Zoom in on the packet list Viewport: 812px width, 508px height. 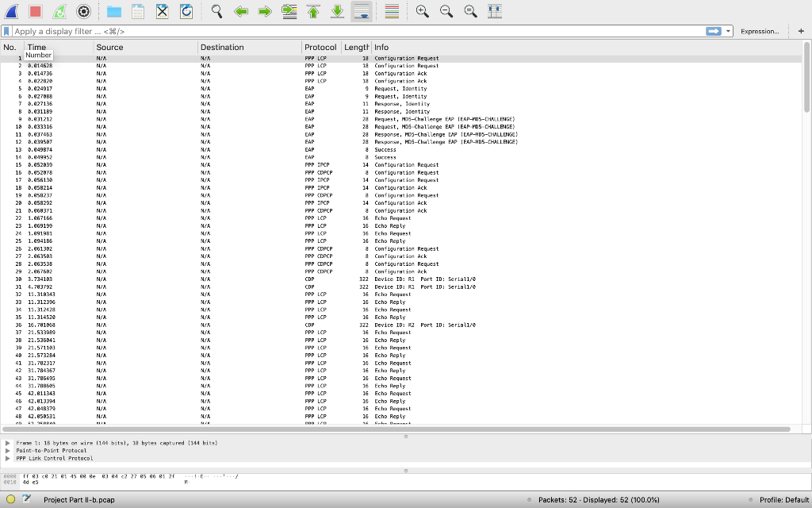pos(423,11)
